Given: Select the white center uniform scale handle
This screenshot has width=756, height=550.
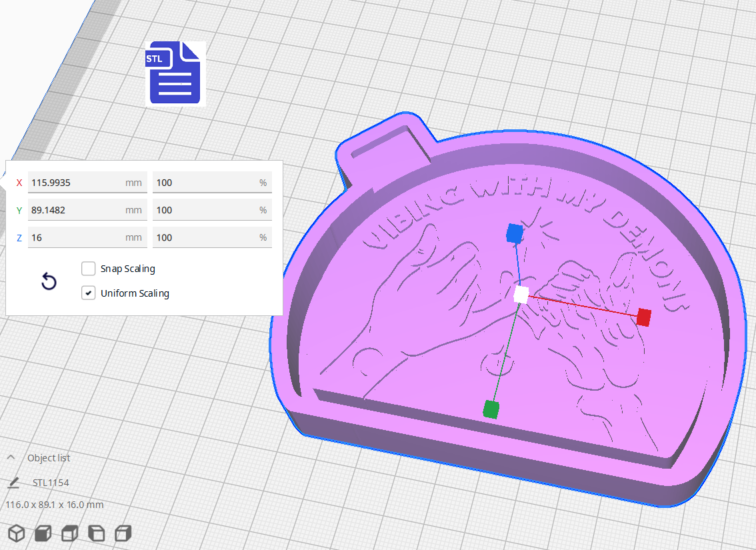Looking at the screenshot, I should click(519, 294).
